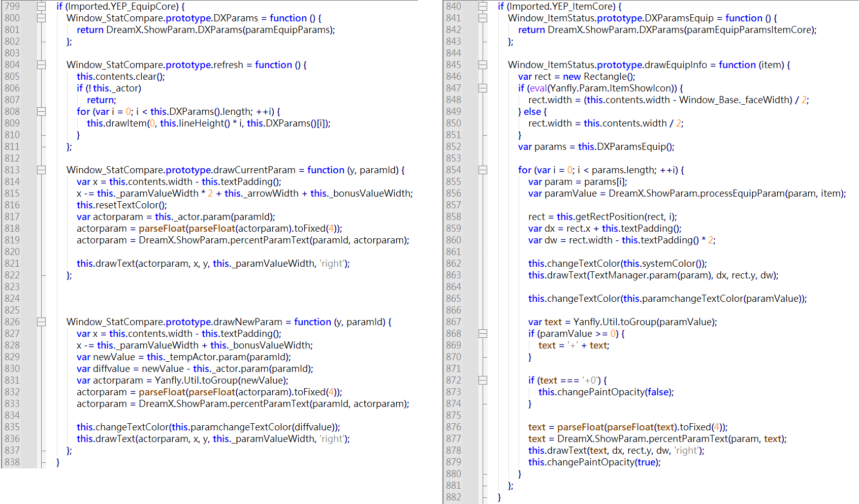
Task: Click 'this.changeTextColor(this.paramchangeTextColor(diffvalue));' line
Action: pyautogui.click(x=208, y=427)
